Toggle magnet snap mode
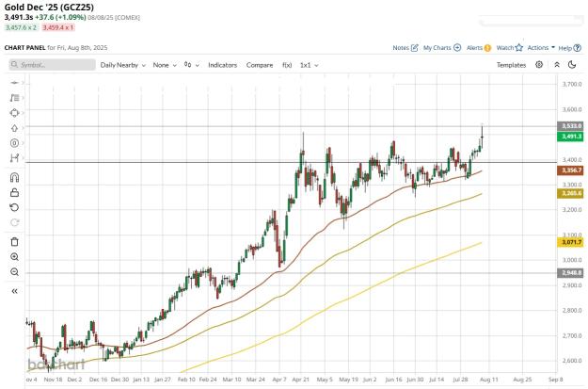This screenshot has height=389, width=588. (x=14, y=177)
